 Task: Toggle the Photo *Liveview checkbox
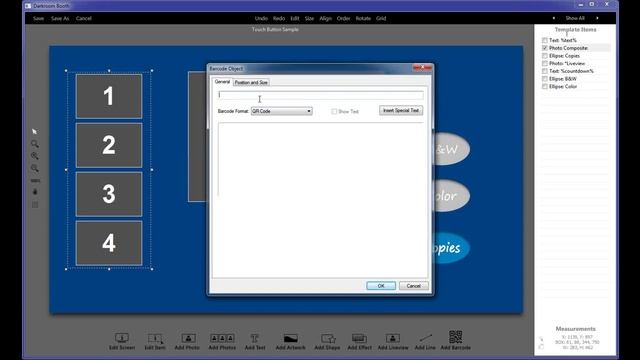tap(544, 63)
